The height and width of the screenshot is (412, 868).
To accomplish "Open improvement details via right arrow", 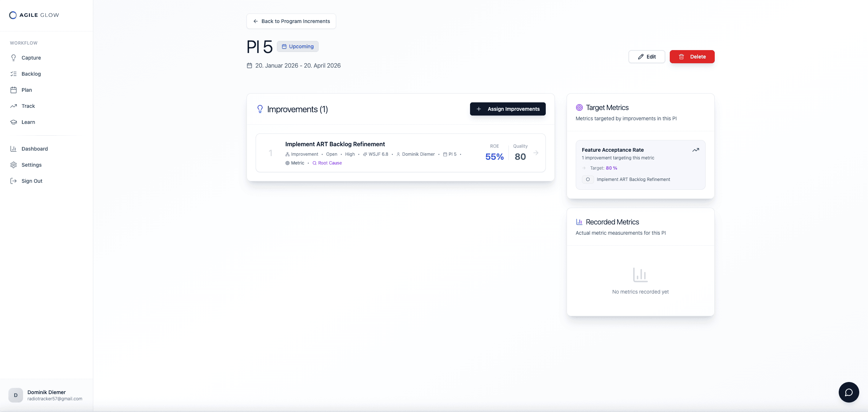I will [x=536, y=153].
